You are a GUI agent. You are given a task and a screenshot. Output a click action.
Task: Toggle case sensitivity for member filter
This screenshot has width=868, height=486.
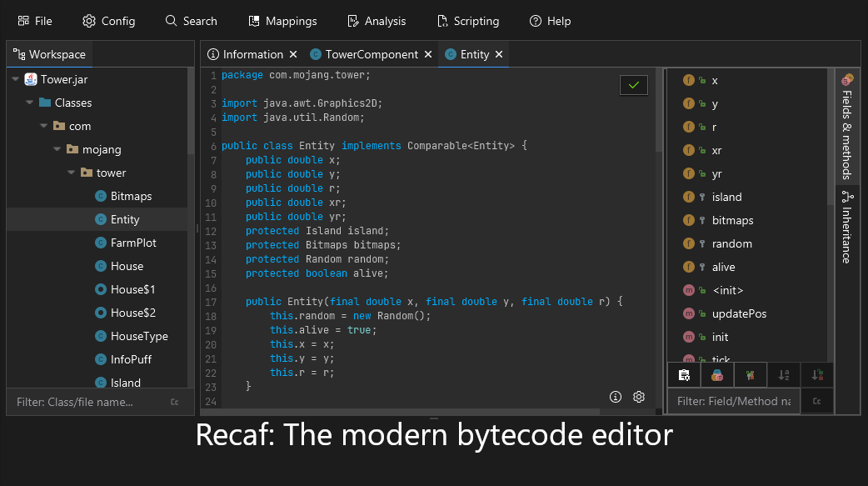pyautogui.click(x=817, y=401)
